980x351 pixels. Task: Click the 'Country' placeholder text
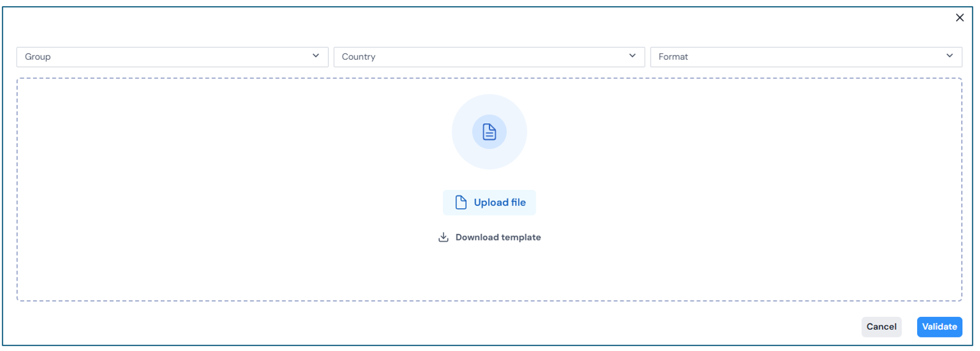359,57
